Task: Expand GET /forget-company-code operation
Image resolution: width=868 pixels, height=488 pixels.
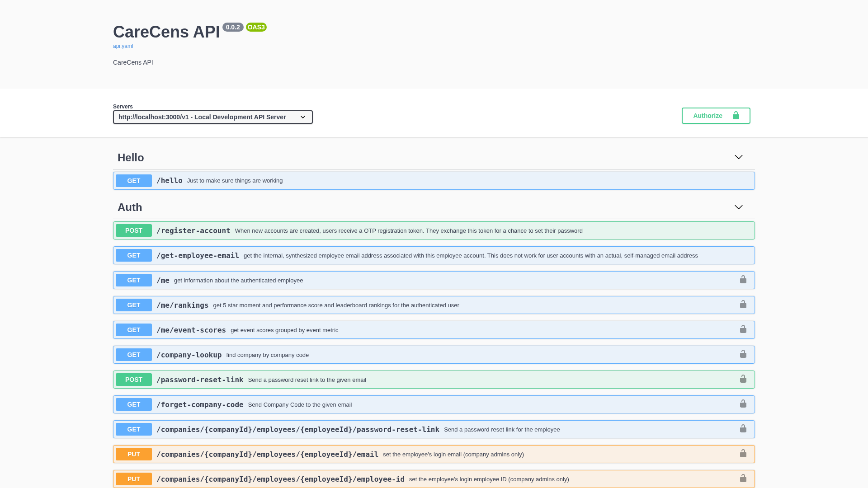Action: click(434, 404)
